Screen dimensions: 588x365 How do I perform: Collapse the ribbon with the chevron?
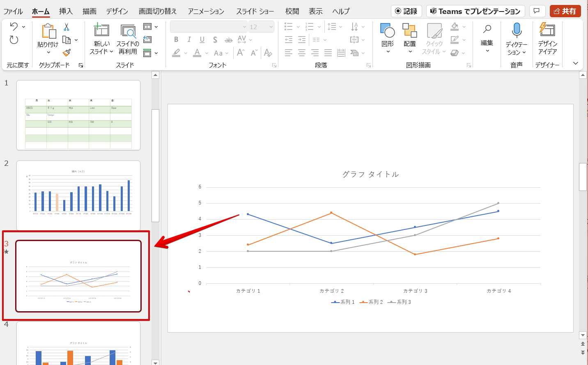[x=576, y=63]
